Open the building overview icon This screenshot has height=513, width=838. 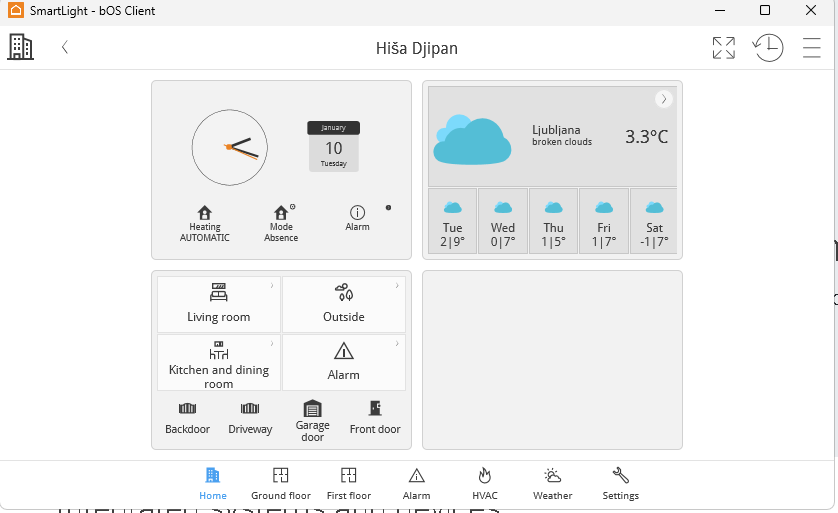pyautogui.click(x=21, y=47)
